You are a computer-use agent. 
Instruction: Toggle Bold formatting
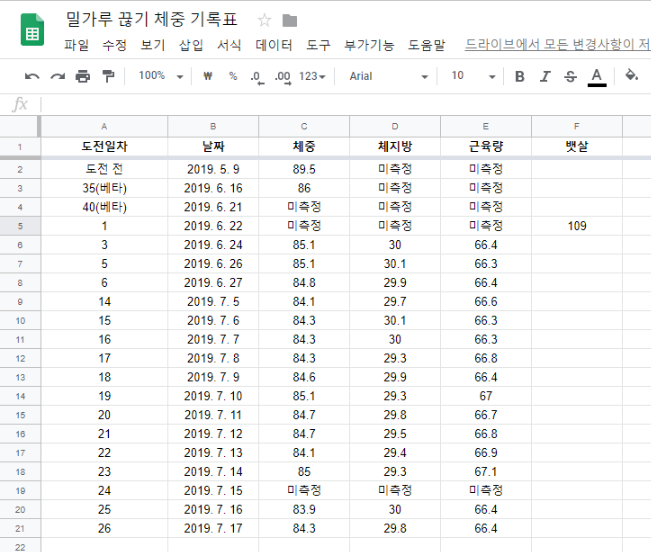tap(519, 76)
